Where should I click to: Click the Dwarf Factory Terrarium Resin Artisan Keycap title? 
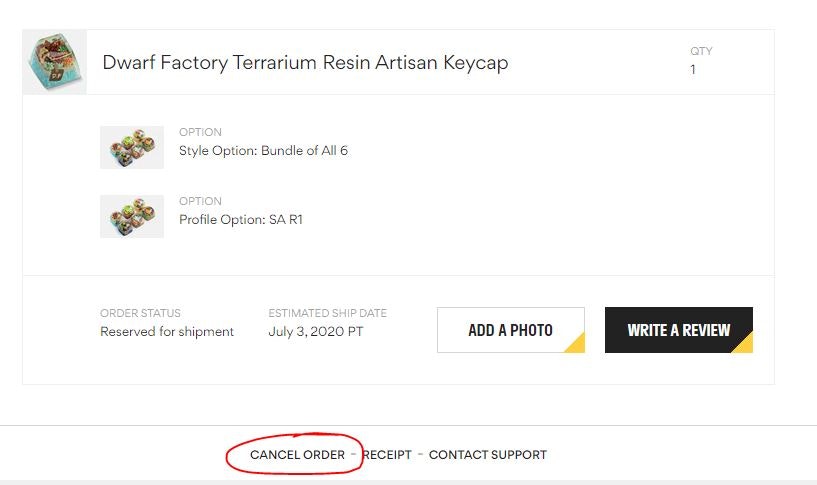click(x=305, y=63)
